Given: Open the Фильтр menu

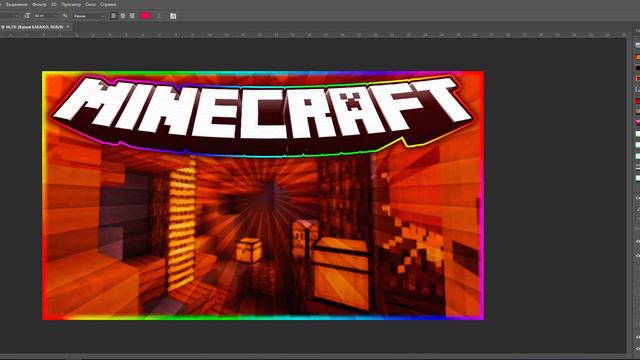Looking at the screenshot, I should tap(39, 4).
